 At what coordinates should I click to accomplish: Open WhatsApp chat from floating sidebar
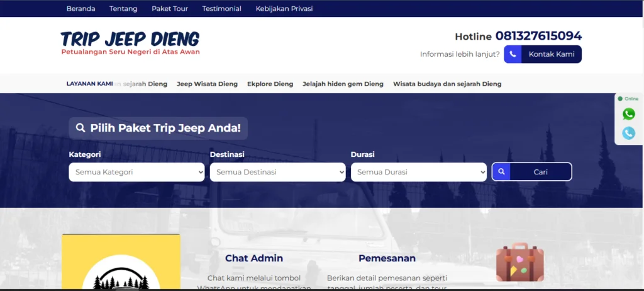coord(628,114)
